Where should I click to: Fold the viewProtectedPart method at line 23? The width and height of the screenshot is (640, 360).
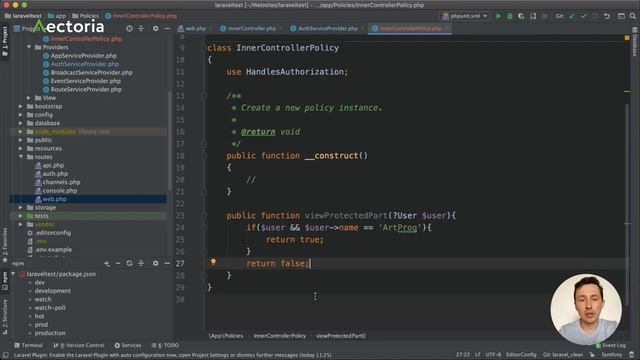(204, 216)
